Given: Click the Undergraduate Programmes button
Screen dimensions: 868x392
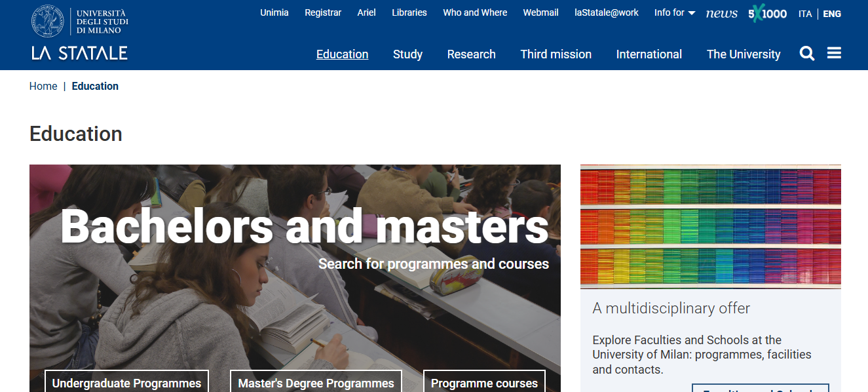Looking at the screenshot, I should 126,383.
